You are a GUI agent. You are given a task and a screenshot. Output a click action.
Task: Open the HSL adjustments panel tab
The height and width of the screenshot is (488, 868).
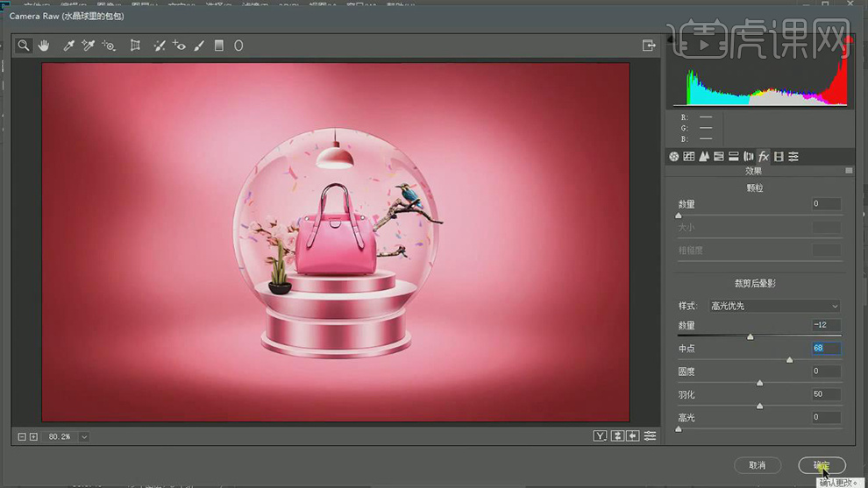[719, 157]
